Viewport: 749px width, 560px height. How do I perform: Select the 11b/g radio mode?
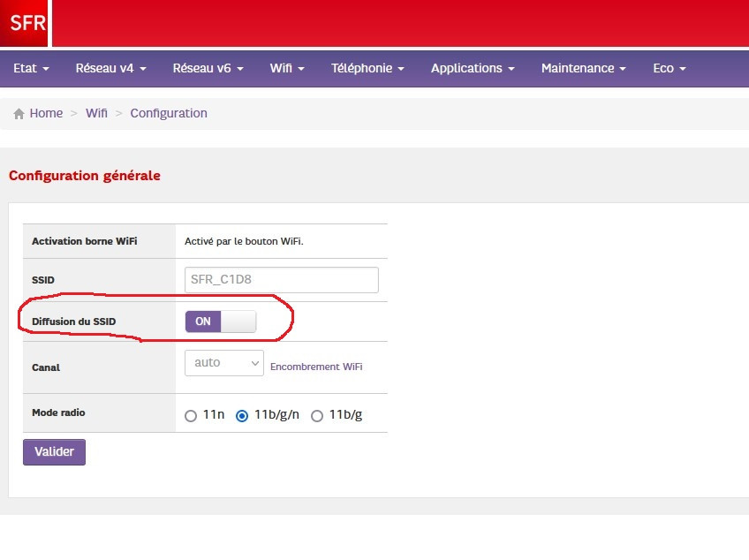coord(317,416)
